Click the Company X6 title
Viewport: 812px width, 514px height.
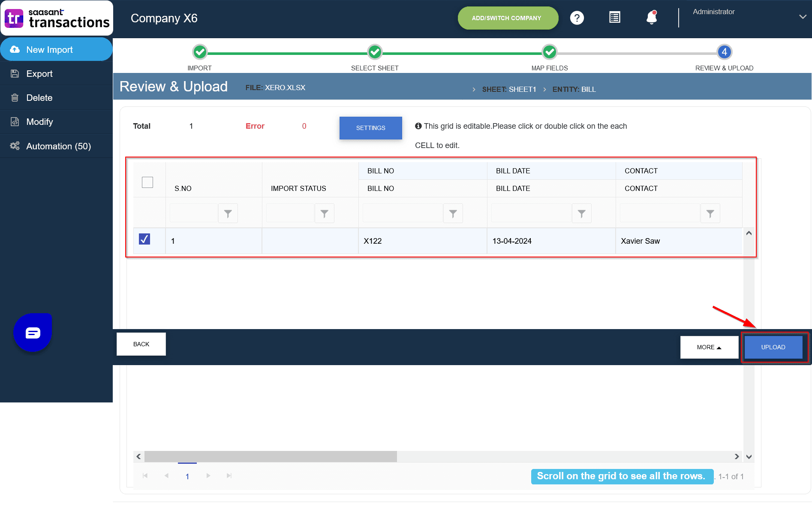click(x=164, y=18)
